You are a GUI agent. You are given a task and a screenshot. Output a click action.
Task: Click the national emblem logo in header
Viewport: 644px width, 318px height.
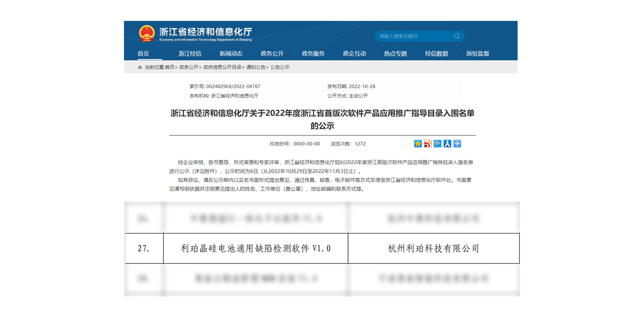(147, 33)
